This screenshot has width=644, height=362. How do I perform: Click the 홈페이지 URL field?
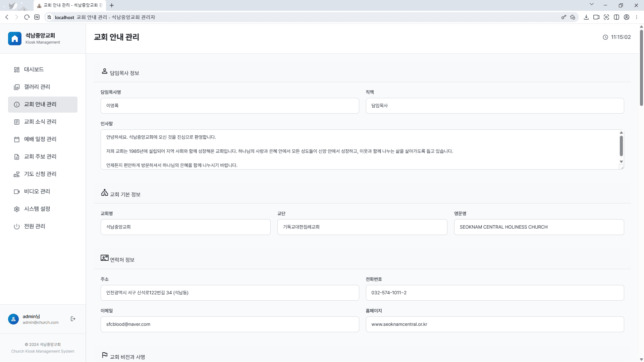click(494, 324)
